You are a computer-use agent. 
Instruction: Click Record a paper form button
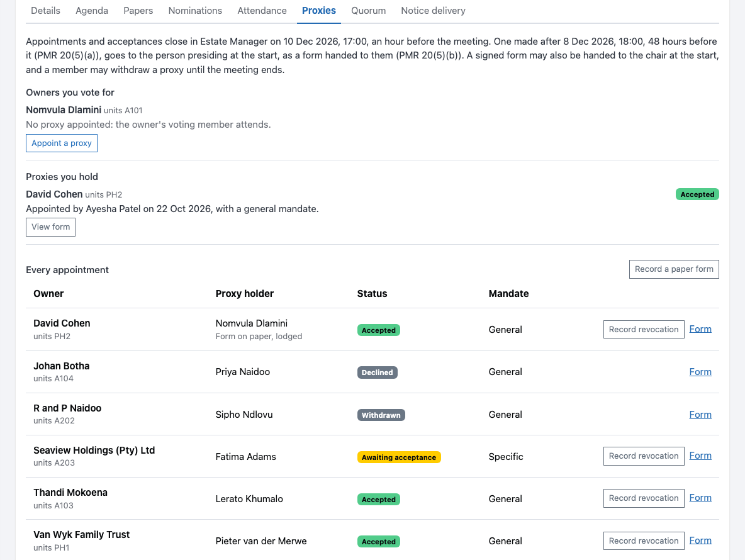pos(674,269)
